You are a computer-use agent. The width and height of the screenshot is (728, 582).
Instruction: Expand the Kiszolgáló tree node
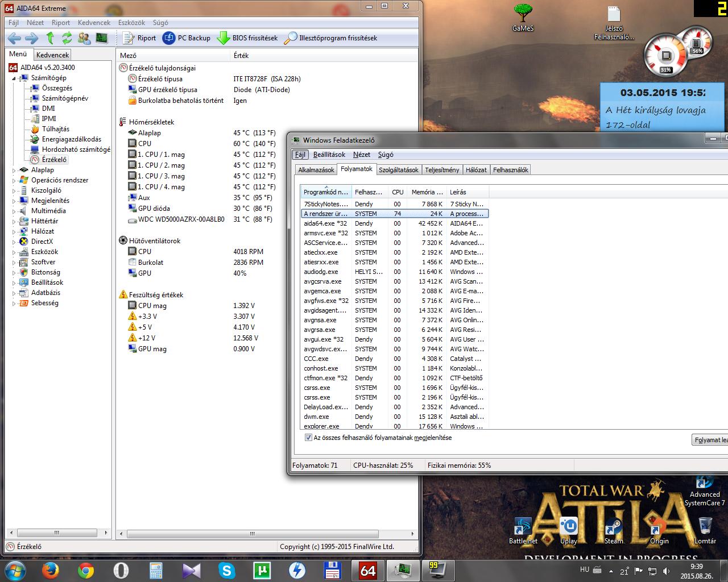tap(14, 190)
